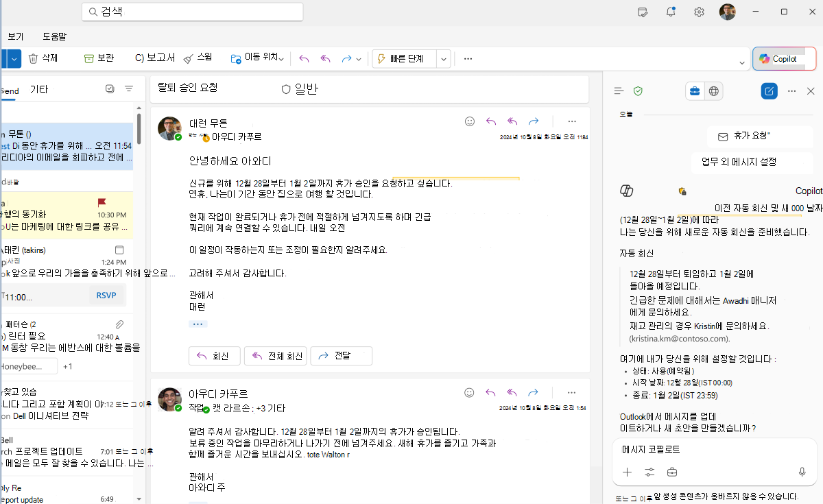Image resolution: width=823 pixels, height=504 pixels.
Task: Close the Copilot pane
Action: click(x=811, y=91)
